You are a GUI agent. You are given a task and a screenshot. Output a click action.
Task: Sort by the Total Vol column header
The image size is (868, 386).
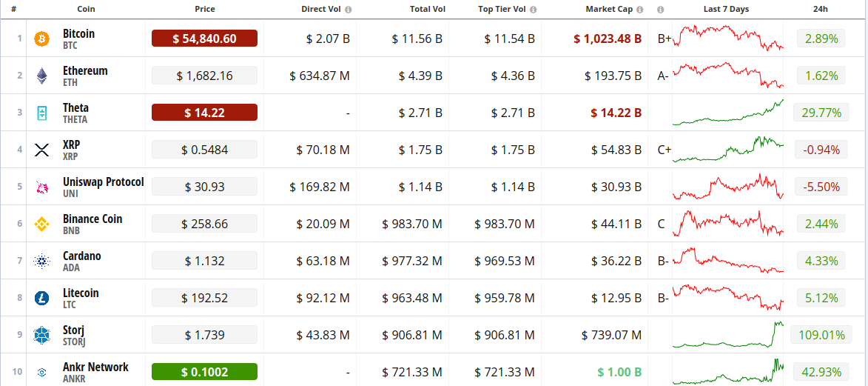click(x=428, y=9)
